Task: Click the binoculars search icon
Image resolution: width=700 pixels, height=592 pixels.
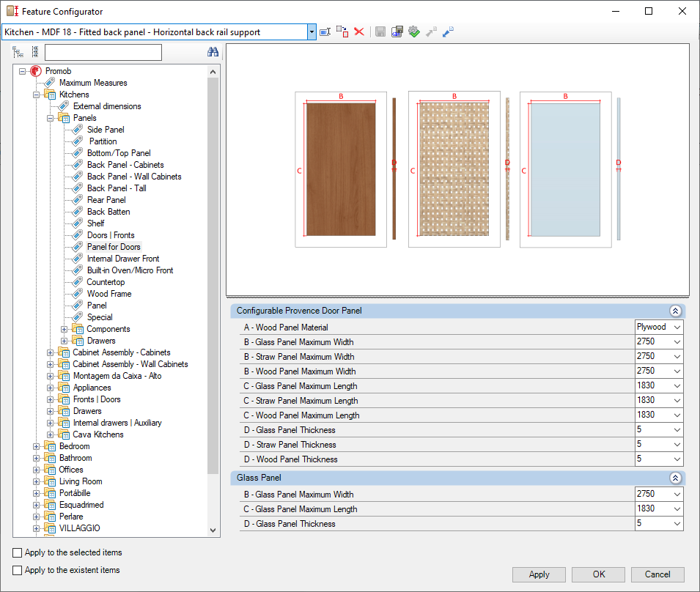Action: (213, 52)
